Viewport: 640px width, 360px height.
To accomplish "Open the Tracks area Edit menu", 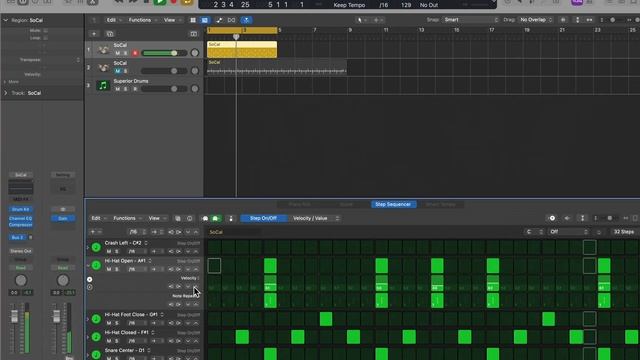I will tap(113, 20).
